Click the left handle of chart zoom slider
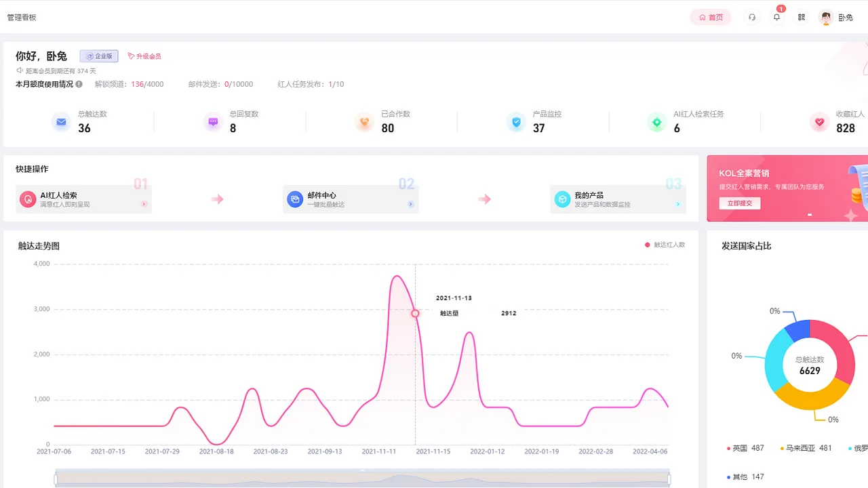Viewport: 868px width, 488px height. click(x=56, y=479)
